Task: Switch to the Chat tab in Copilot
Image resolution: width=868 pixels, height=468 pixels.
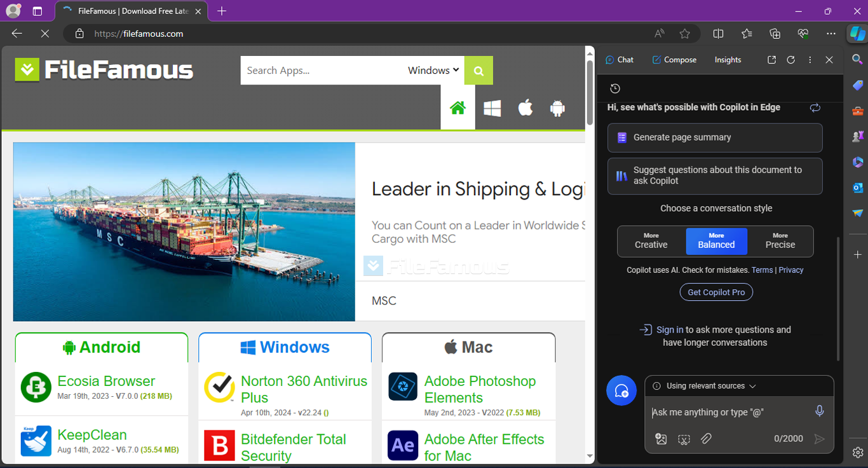Action: click(x=620, y=60)
